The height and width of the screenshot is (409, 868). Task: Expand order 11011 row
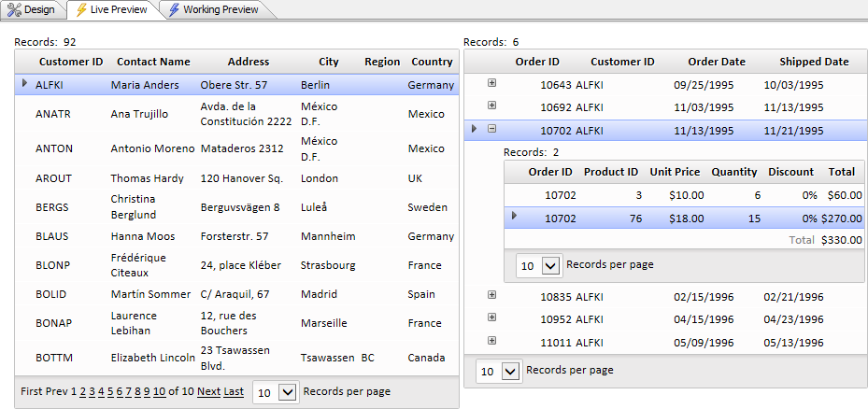click(491, 341)
